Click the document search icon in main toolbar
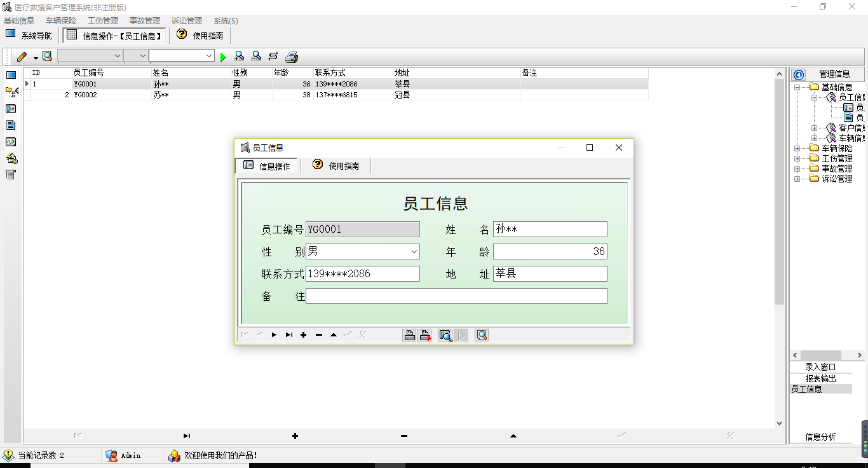The image size is (868, 468). (x=47, y=57)
